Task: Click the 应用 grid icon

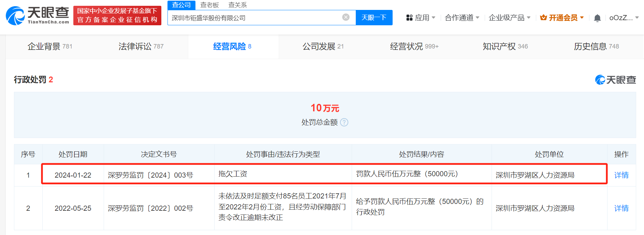Action: coord(409,18)
